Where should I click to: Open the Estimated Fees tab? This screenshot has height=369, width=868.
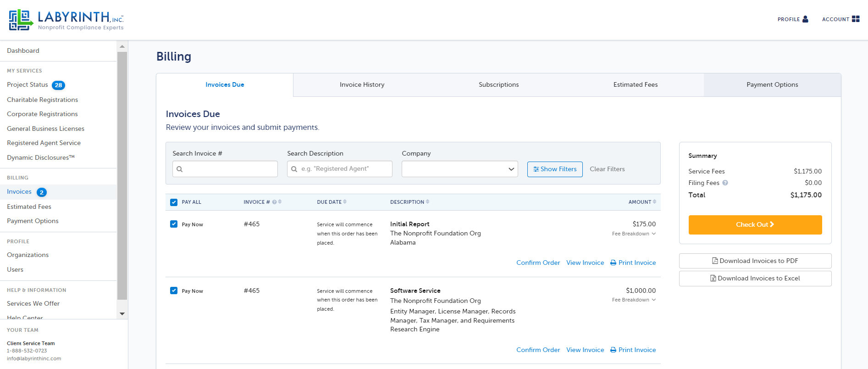(x=636, y=85)
